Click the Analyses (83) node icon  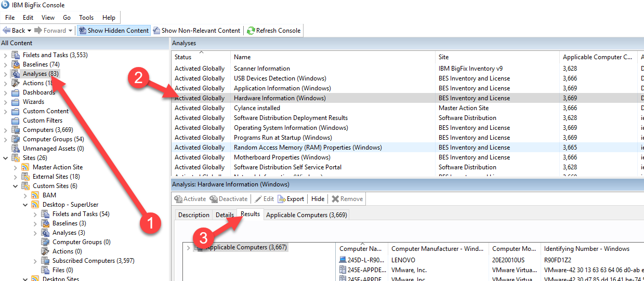16,74
